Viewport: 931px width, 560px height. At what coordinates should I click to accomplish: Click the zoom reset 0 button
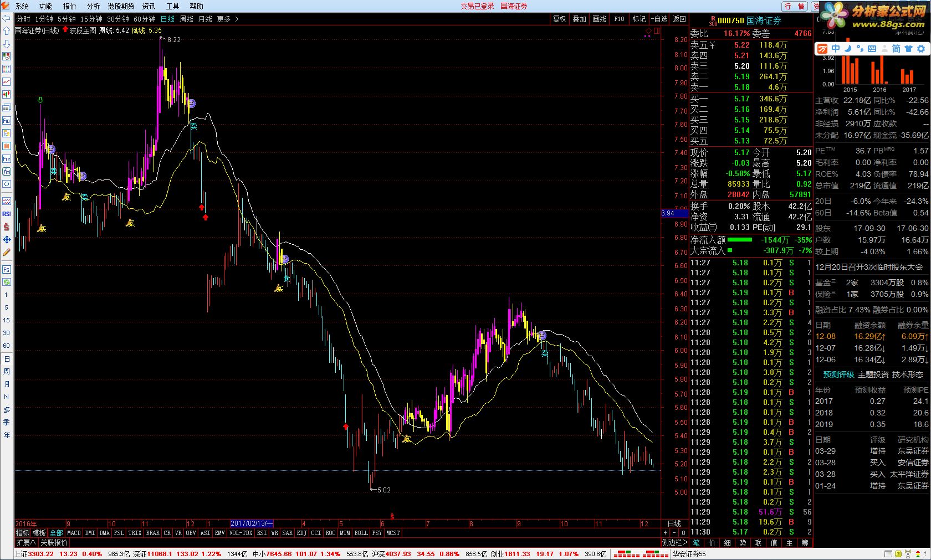coord(683,533)
